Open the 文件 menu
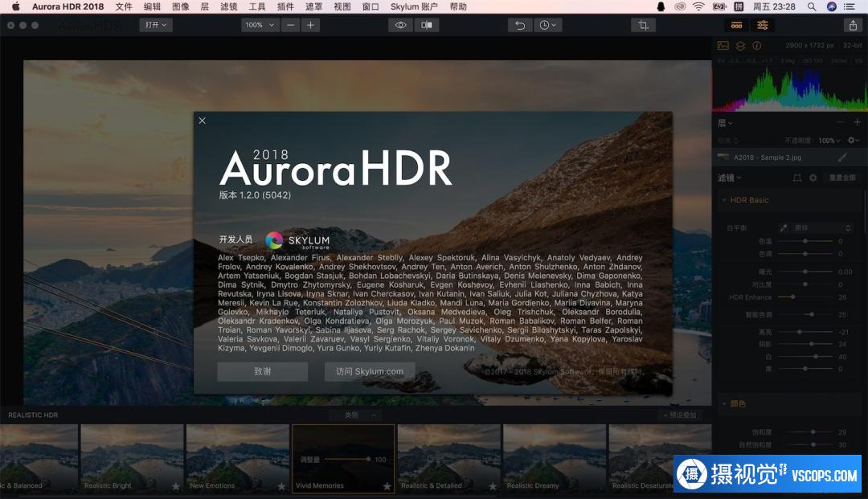868x499 pixels. [x=124, y=6]
